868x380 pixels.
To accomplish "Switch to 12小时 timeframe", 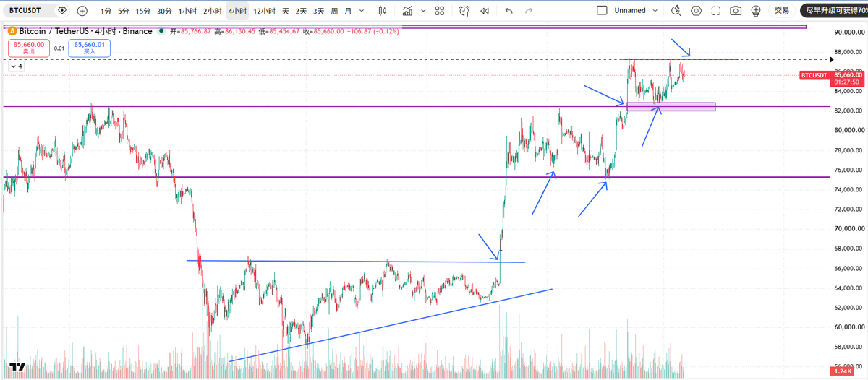I will point(264,11).
